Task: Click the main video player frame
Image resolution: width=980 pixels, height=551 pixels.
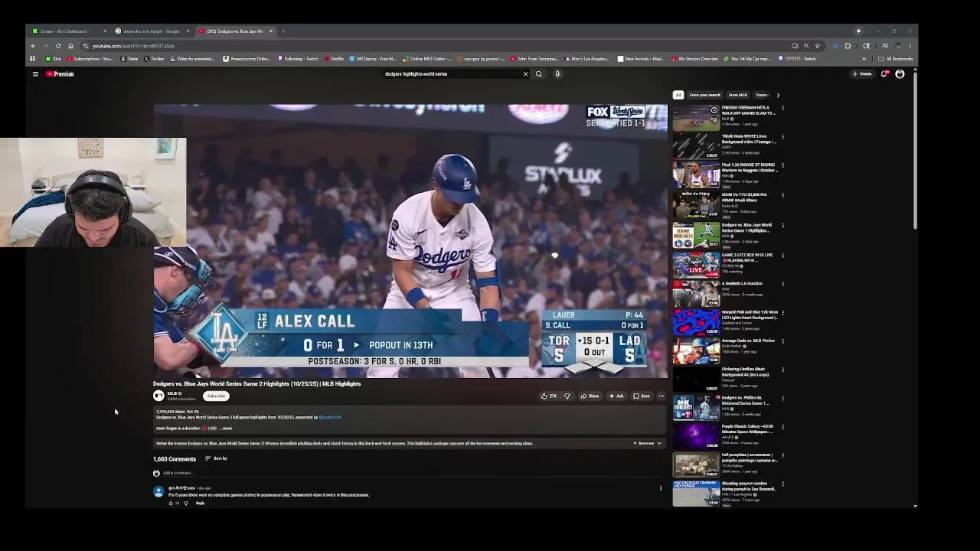Action: [410, 241]
